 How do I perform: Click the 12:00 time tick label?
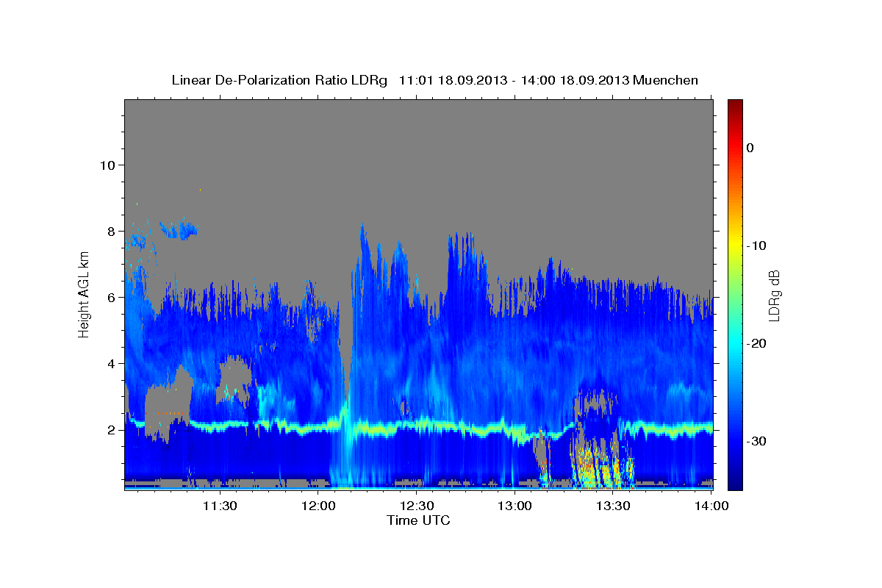pyautogui.click(x=319, y=506)
